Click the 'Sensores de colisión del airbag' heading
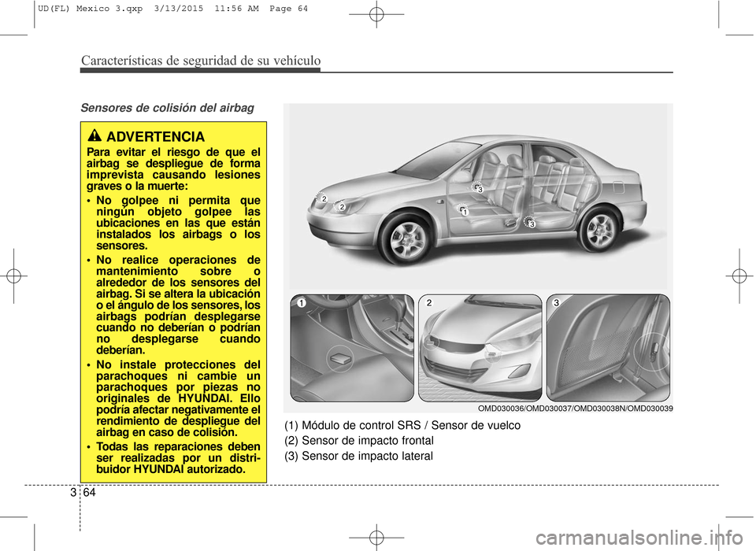Screen dimensions: 756x551 pos(167,108)
